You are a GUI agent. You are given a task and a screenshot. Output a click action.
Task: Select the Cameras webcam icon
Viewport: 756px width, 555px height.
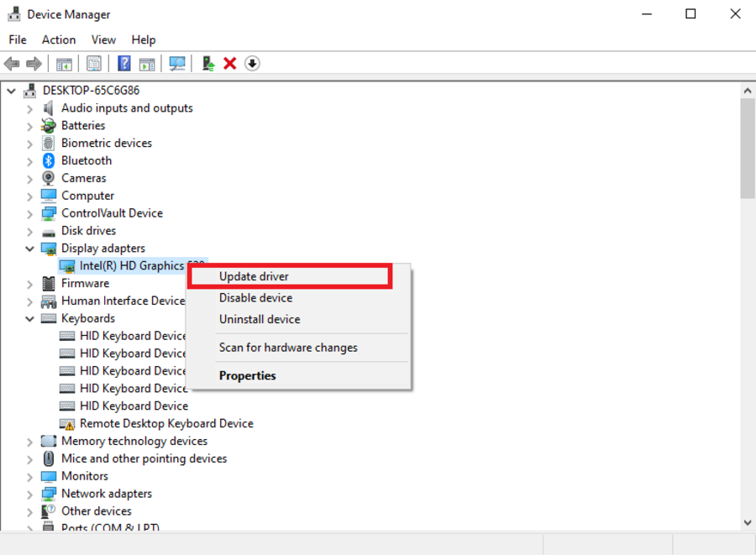tap(48, 178)
